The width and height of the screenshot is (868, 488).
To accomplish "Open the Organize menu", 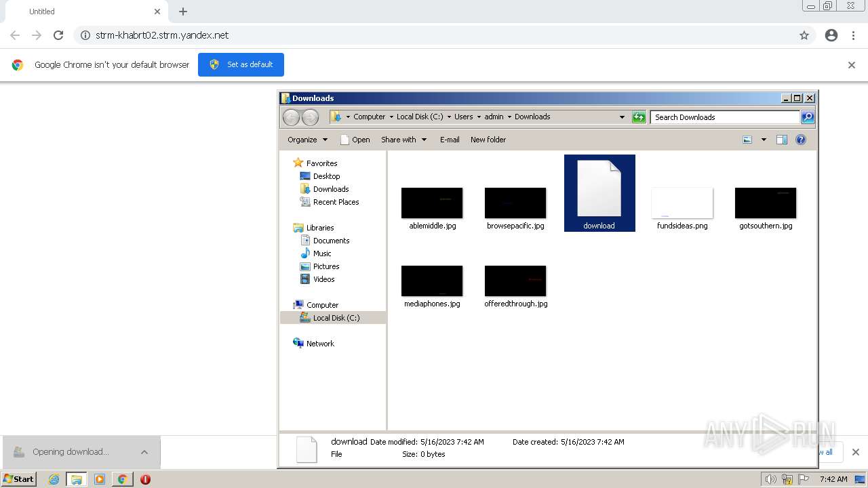I will (307, 140).
